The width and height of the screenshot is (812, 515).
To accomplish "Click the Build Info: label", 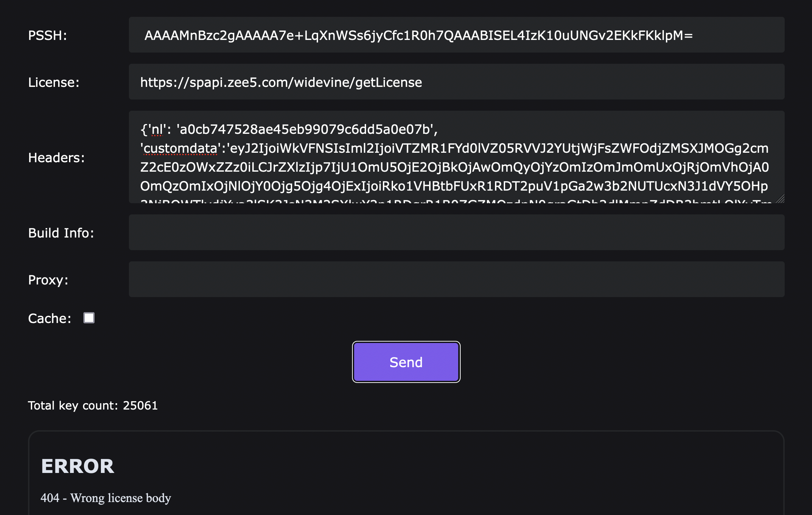I will (x=61, y=233).
